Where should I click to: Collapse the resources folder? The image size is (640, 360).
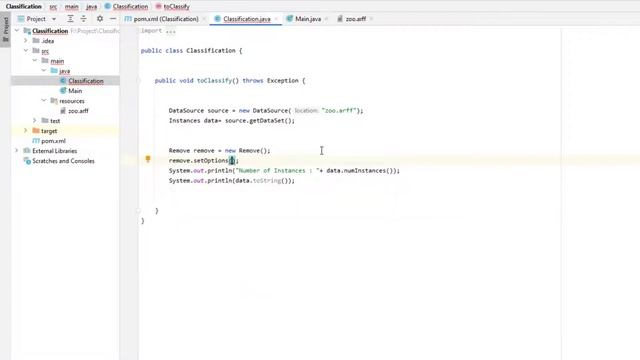coord(44,100)
